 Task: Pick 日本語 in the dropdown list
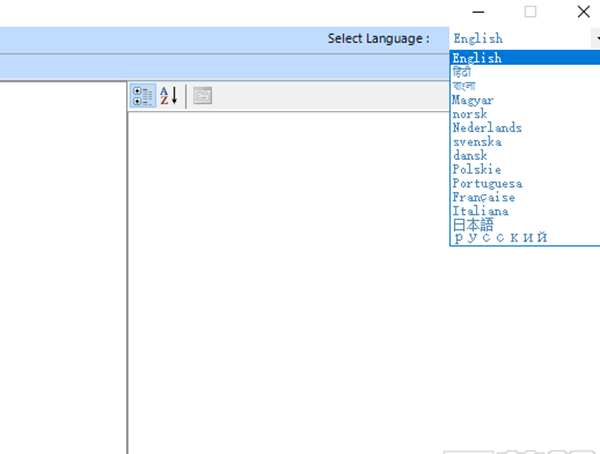coord(525,225)
